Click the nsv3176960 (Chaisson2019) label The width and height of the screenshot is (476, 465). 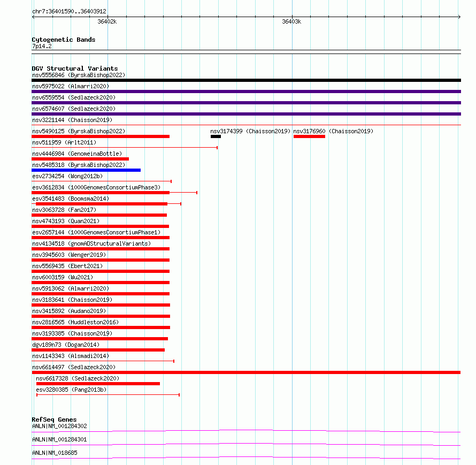tap(333, 131)
